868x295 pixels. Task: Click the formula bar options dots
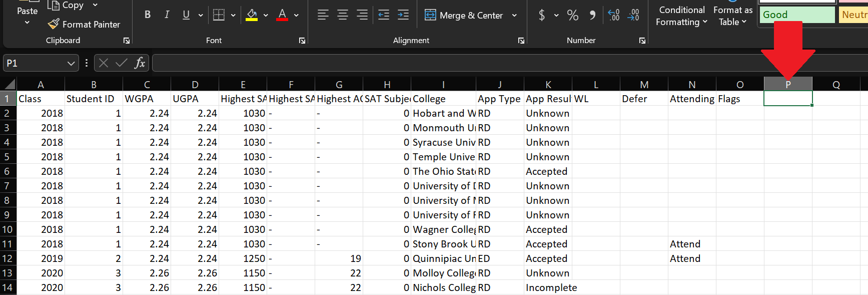[87, 63]
